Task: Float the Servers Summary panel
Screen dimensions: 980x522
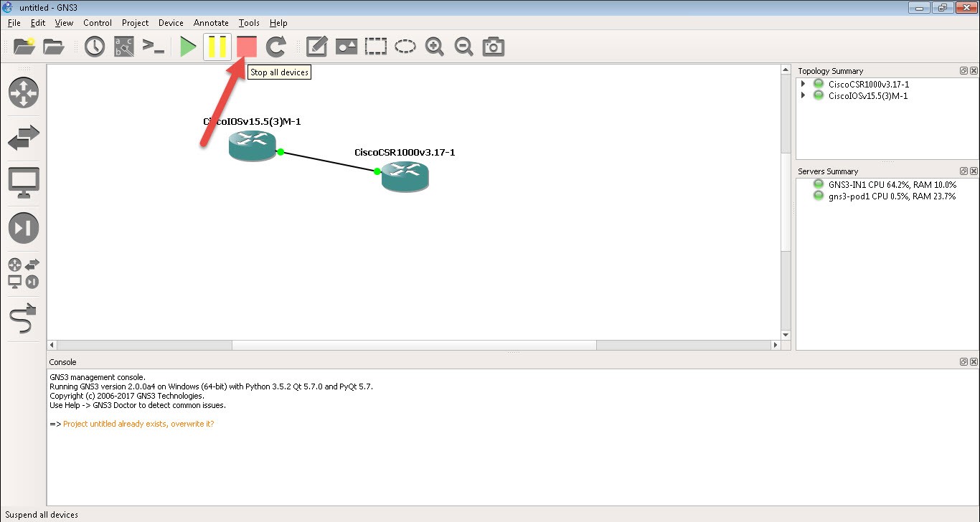Action: coord(963,171)
